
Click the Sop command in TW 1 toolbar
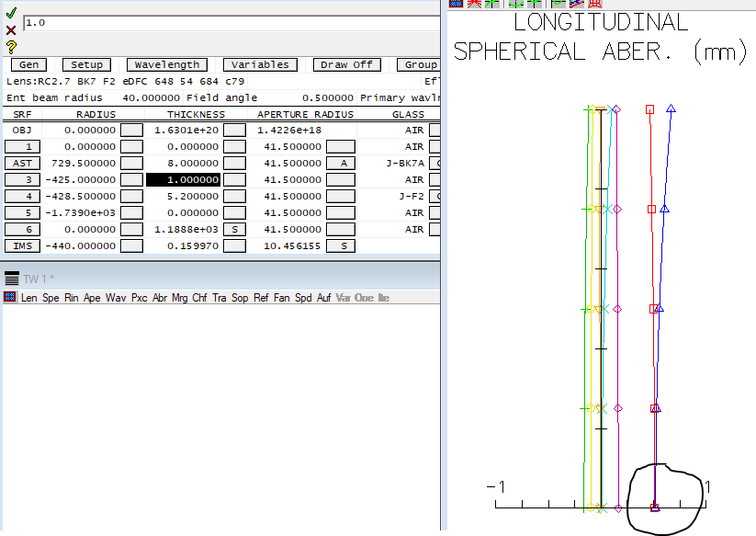240,298
